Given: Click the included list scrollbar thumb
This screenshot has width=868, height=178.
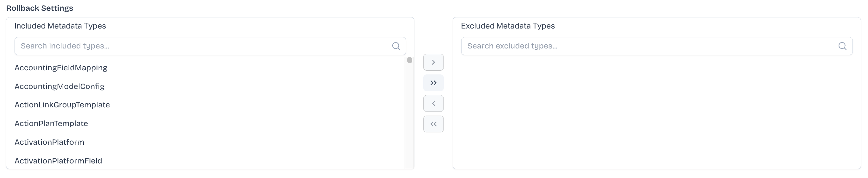Looking at the screenshot, I should click(x=409, y=60).
